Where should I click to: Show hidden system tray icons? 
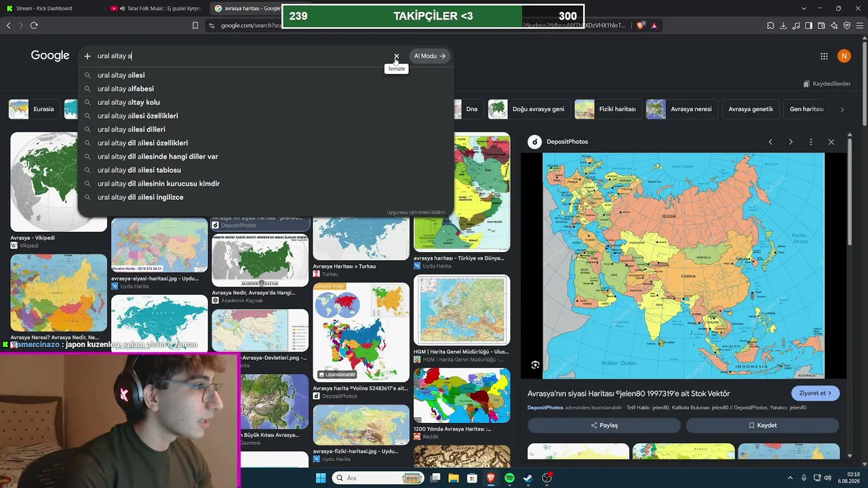pyautogui.click(x=791, y=479)
